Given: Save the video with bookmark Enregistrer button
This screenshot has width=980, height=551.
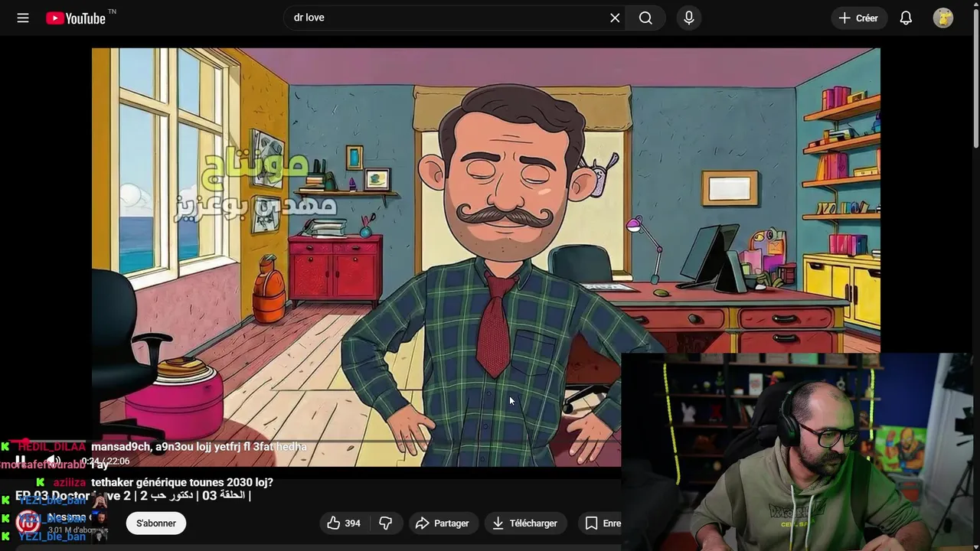Looking at the screenshot, I should (x=599, y=523).
